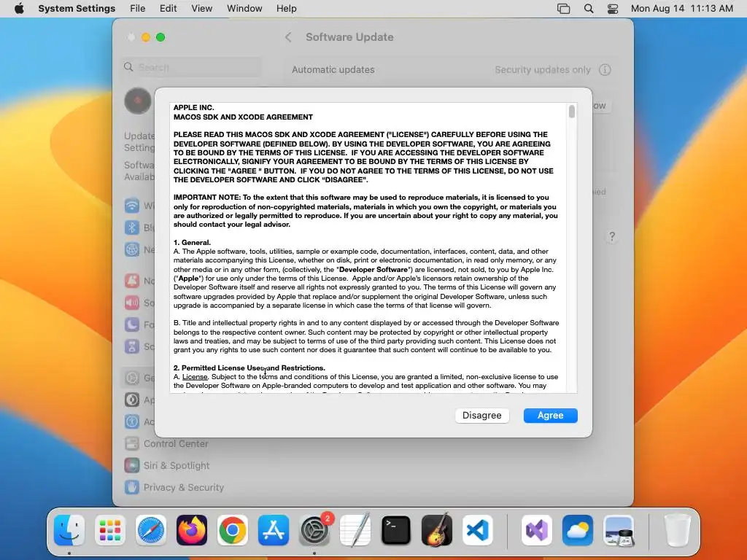The height and width of the screenshot is (560, 747).
Task: Click the user account avatar in sidebar
Action: pos(138,101)
